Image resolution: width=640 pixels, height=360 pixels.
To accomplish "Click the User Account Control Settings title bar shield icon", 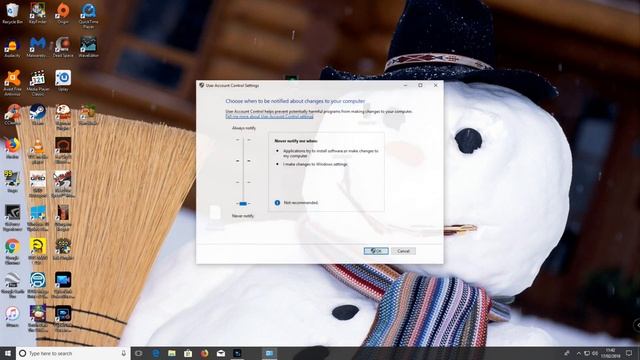I will [x=202, y=85].
